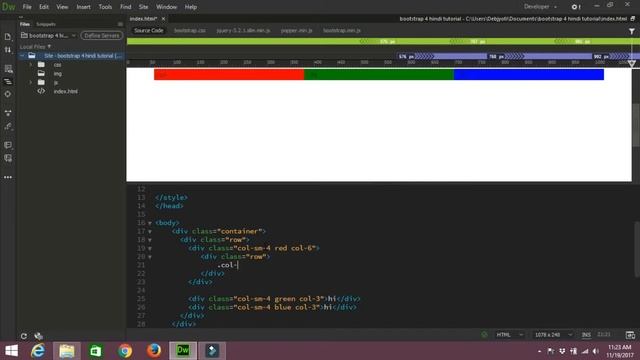The width and height of the screenshot is (640, 360).
Task: Click the Live View options icon in sidebar
Action: tap(8, 69)
